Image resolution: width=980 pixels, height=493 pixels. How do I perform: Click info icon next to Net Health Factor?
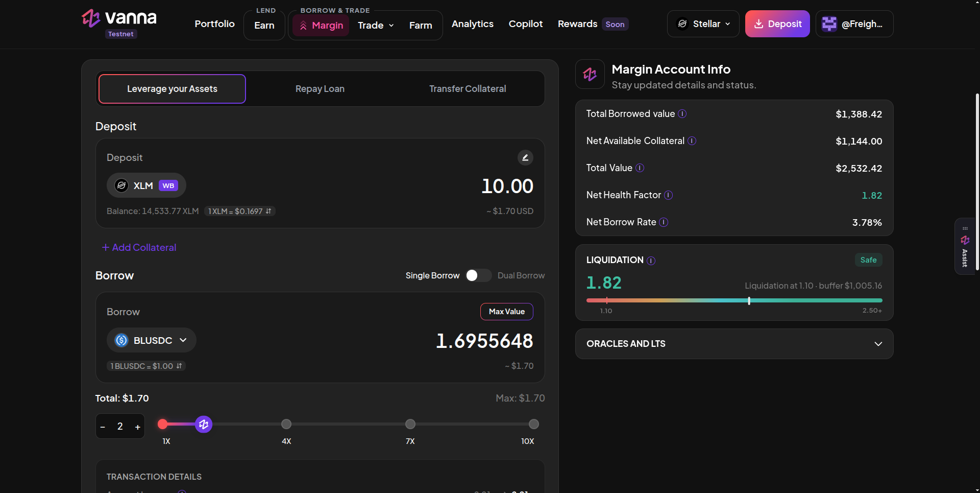[668, 195]
